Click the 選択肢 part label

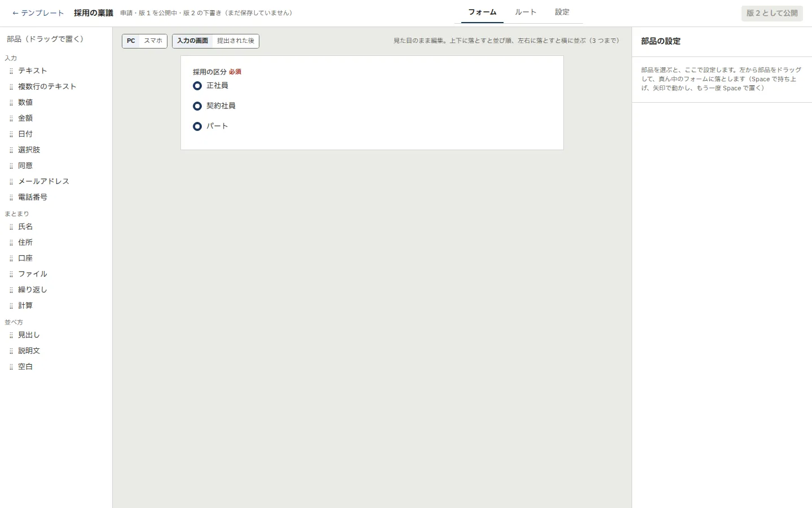pyautogui.click(x=29, y=150)
